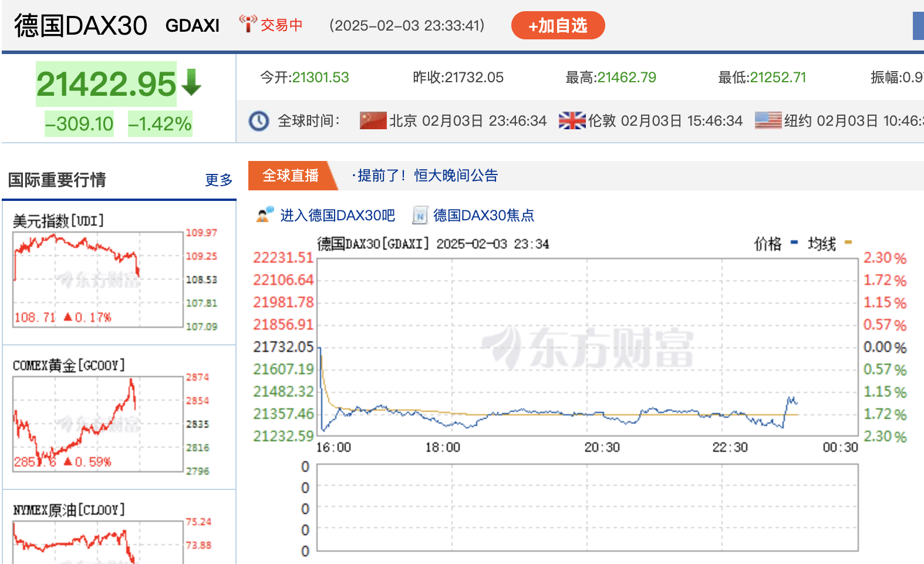Image resolution: width=924 pixels, height=564 pixels.
Task: Click the forum chat icon before 进入德国DAX30吧
Action: click(x=265, y=214)
